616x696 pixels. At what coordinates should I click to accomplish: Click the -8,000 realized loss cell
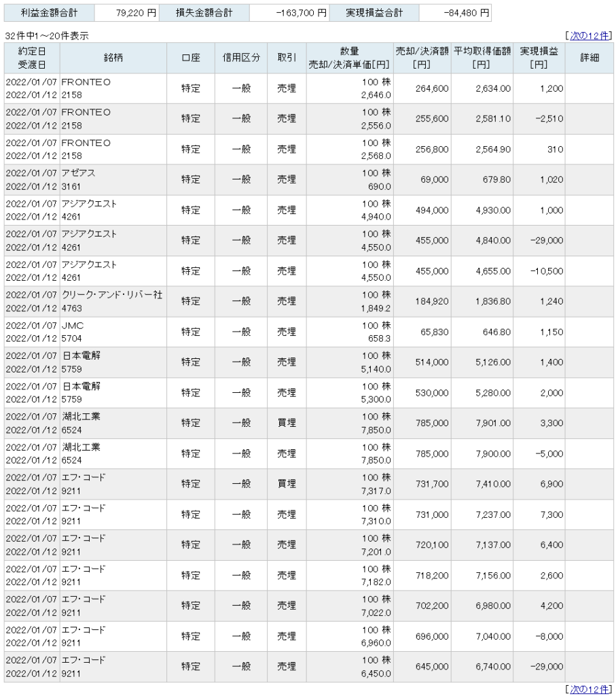point(549,636)
